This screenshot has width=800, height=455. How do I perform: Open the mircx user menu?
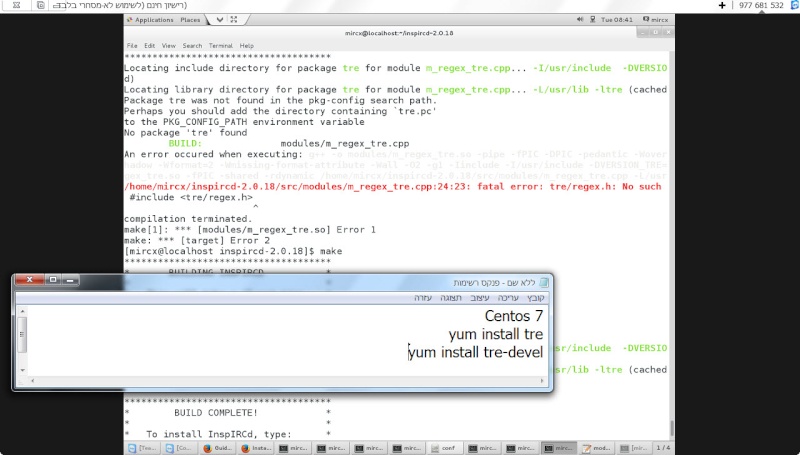656,19
